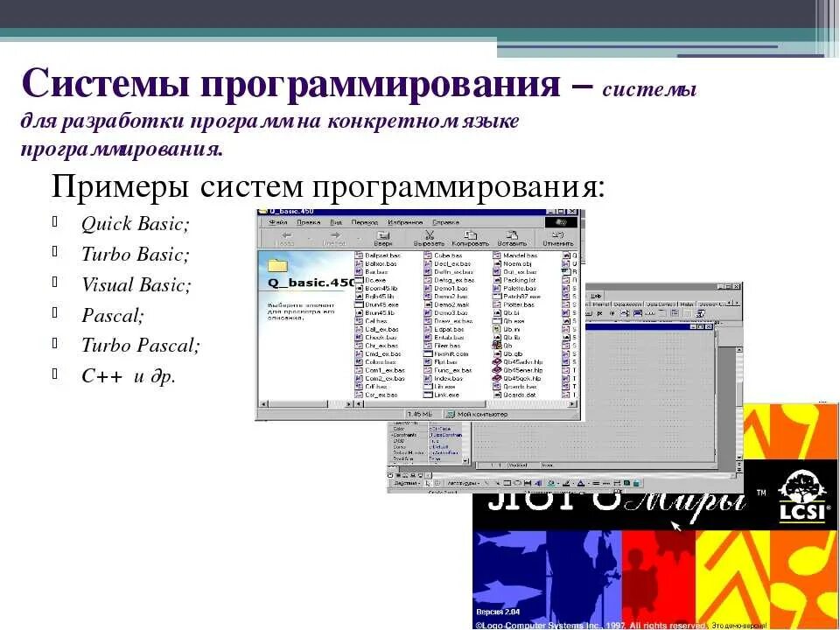Select the Mandel.bas file
This screenshot has width=840, height=630.
point(514,255)
